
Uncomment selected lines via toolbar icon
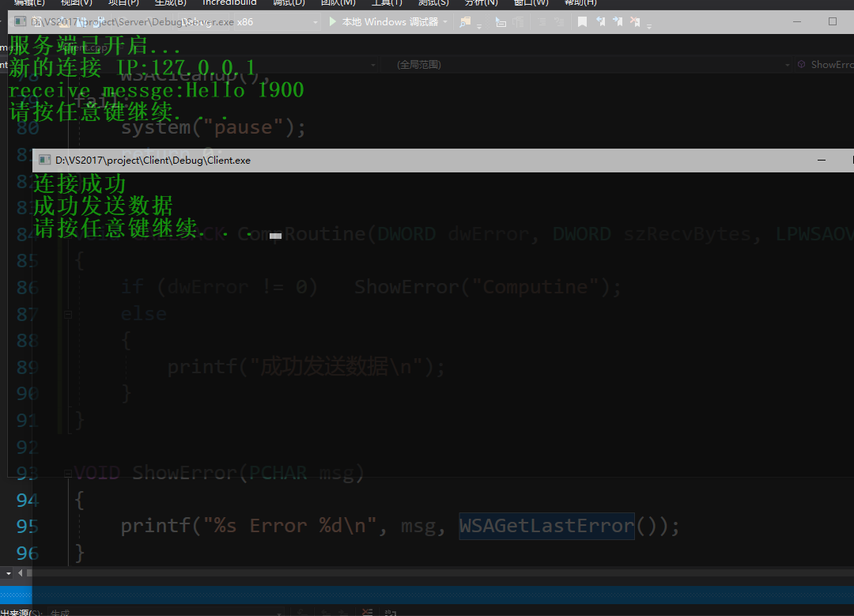pyautogui.click(x=559, y=22)
